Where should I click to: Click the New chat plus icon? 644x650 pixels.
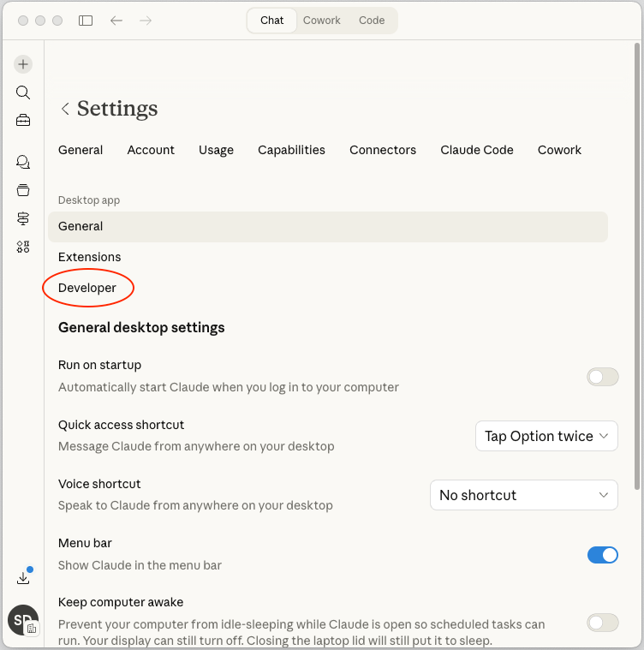click(23, 64)
